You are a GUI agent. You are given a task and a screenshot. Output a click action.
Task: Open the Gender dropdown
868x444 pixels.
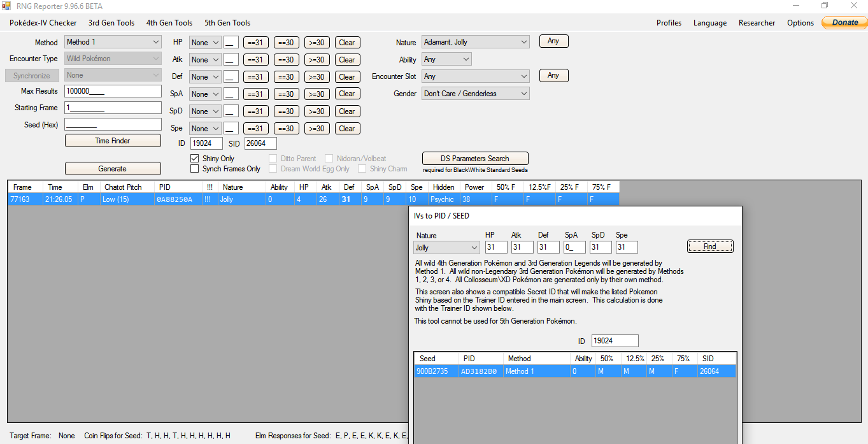click(x=475, y=94)
